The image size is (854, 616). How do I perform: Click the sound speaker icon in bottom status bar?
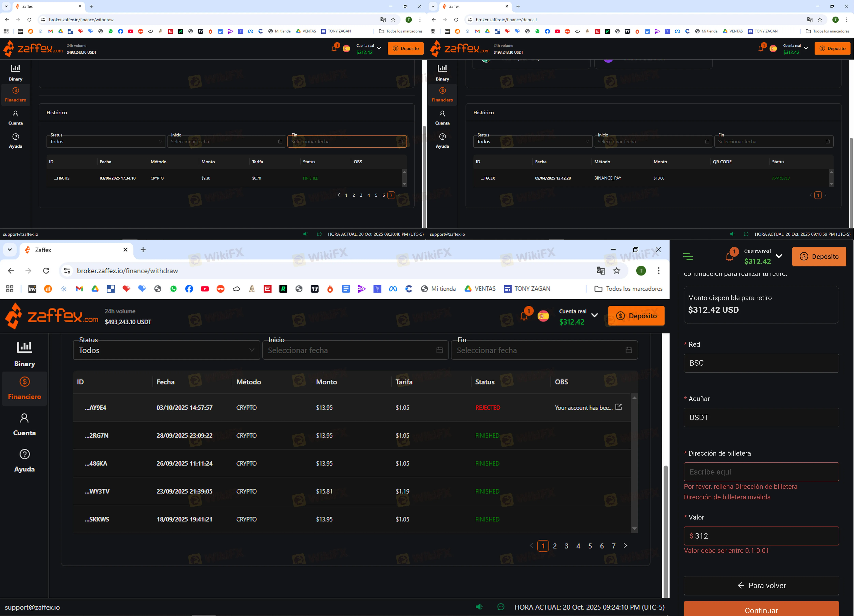click(x=479, y=607)
